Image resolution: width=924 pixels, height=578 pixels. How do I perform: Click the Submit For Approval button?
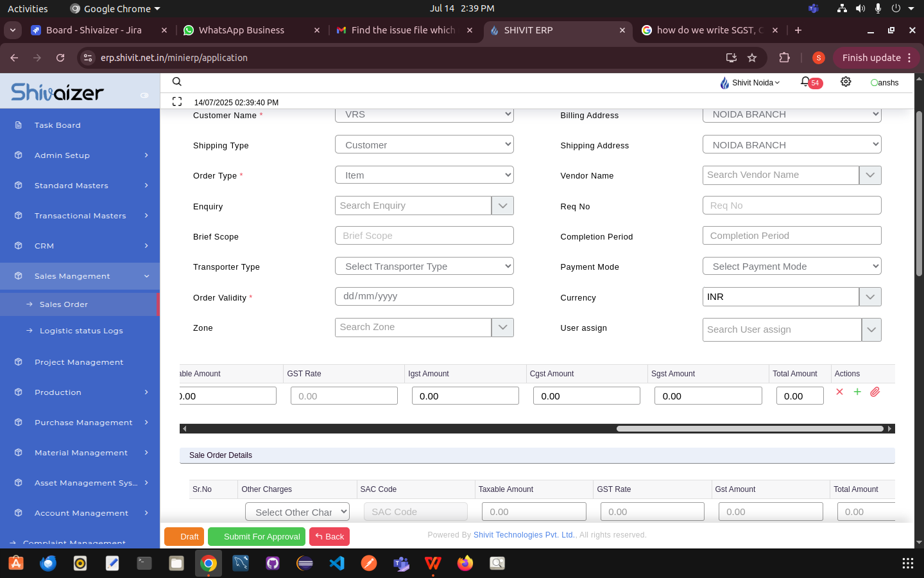click(x=257, y=536)
